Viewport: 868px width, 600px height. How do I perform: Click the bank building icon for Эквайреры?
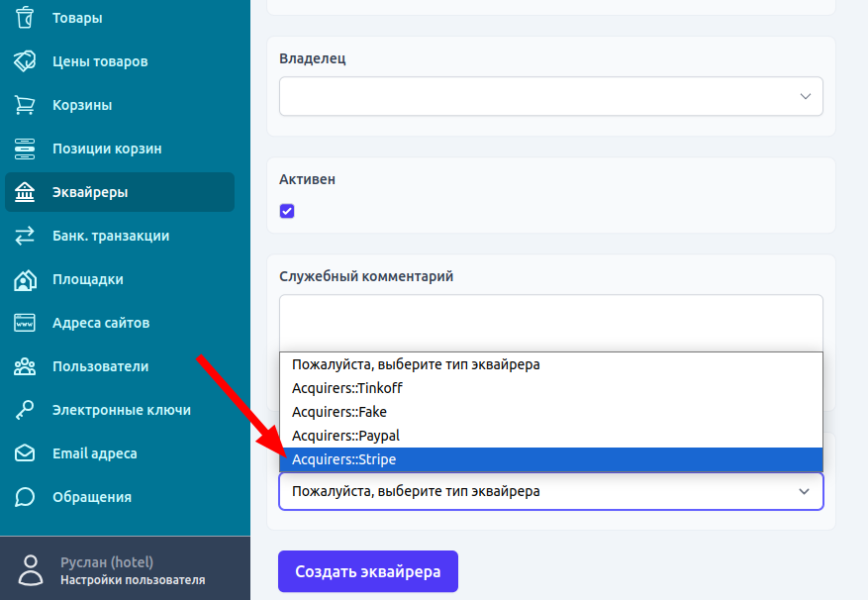(x=25, y=192)
